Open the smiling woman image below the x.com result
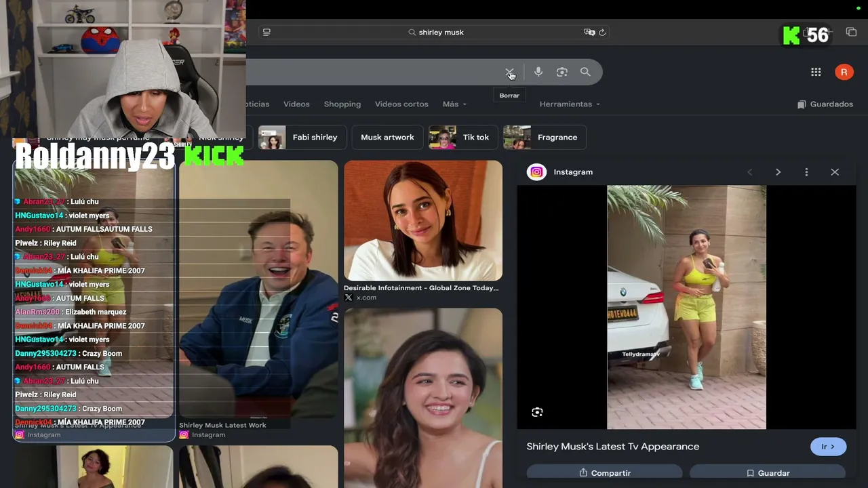The height and width of the screenshot is (488, 868). tap(423, 398)
